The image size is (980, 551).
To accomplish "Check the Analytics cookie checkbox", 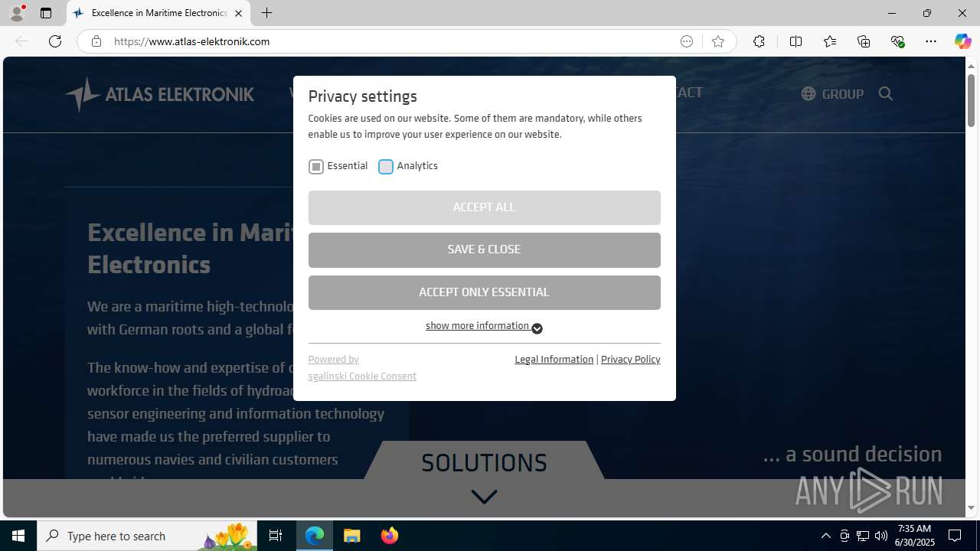I will [386, 167].
